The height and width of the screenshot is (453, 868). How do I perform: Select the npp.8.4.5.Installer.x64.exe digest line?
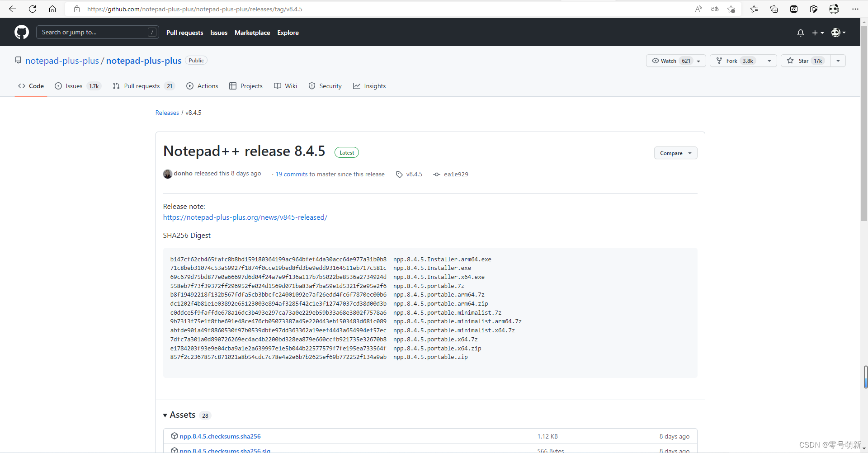click(x=327, y=277)
